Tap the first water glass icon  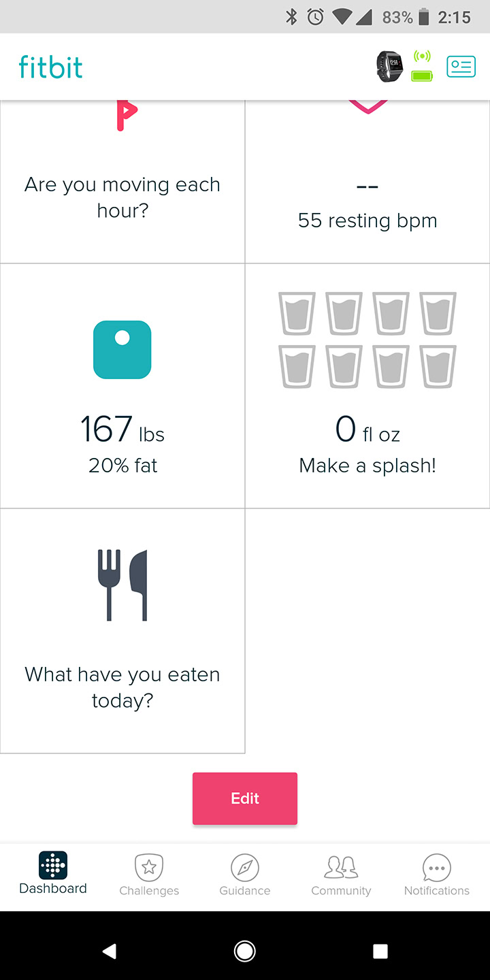pyautogui.click(x=297, y=314)
